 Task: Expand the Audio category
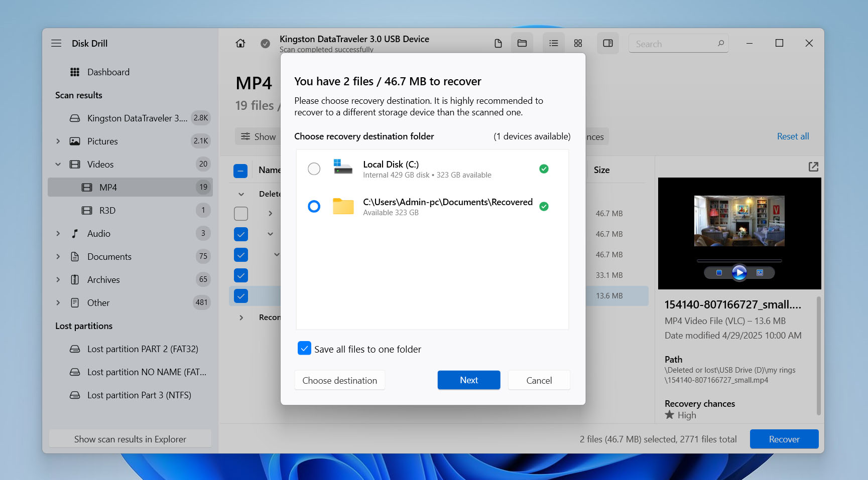[58, 234]
